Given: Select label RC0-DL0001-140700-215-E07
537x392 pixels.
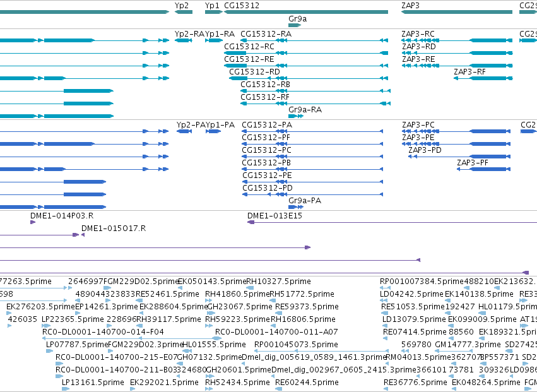Looking at the screenshot, I should tap(117, 357).
